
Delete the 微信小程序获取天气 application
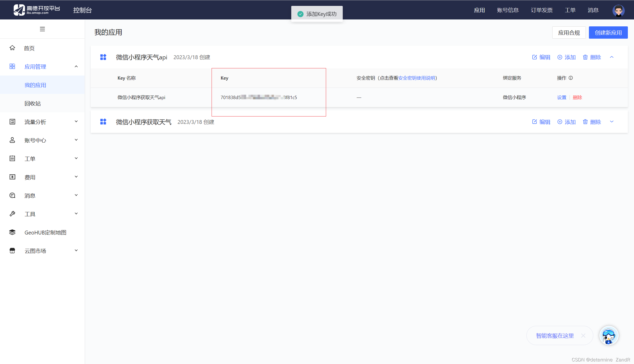click(x=592, y=122)
